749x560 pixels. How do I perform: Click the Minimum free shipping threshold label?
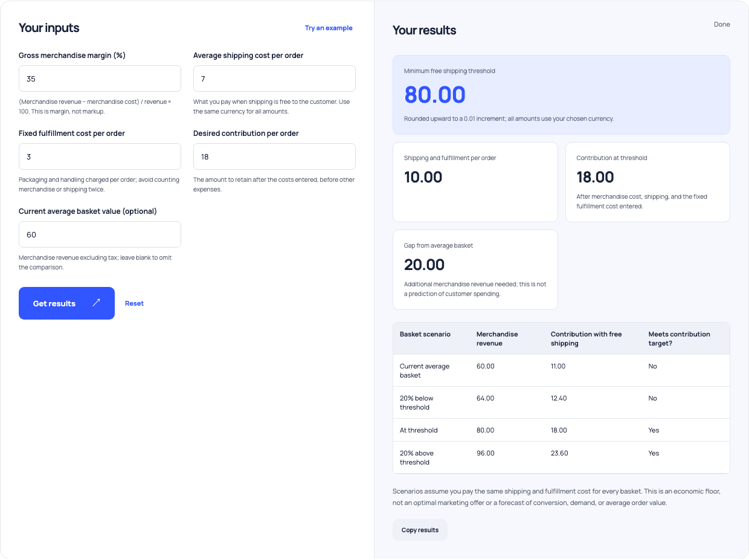[x=449, y=71]
